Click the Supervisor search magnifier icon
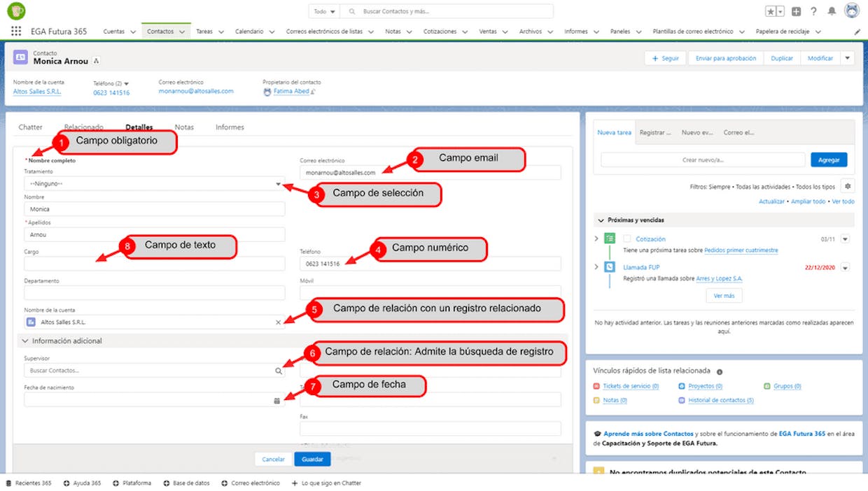This screenshot has width=868, height=491. 279,371
